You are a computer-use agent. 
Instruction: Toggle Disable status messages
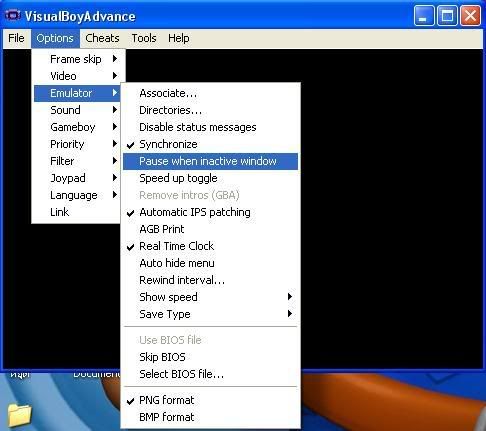click(x=210, y=127)
